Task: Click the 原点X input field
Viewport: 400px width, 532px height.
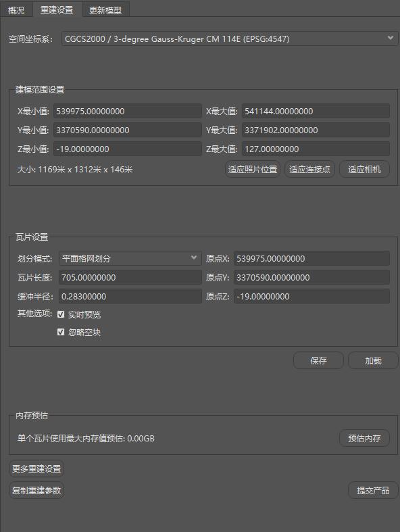Action: (x=311, y=258)
